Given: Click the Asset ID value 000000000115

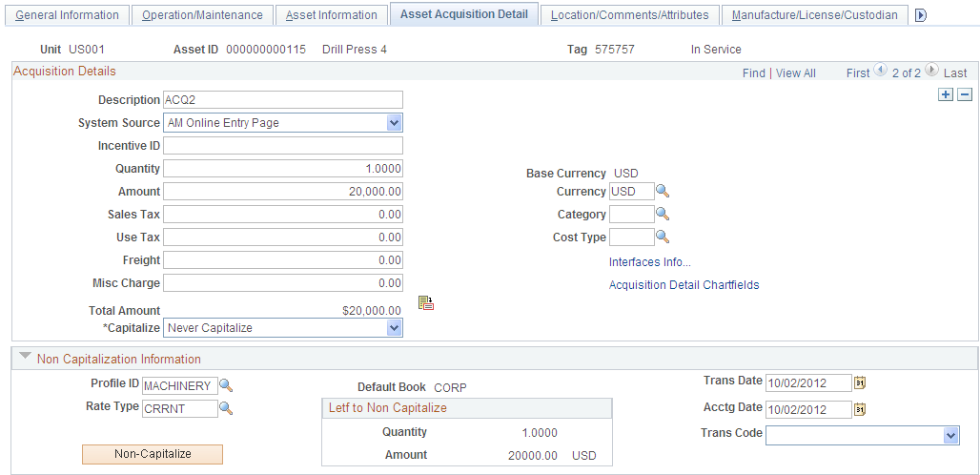Looking at the screenshot, I should [266, 50].
